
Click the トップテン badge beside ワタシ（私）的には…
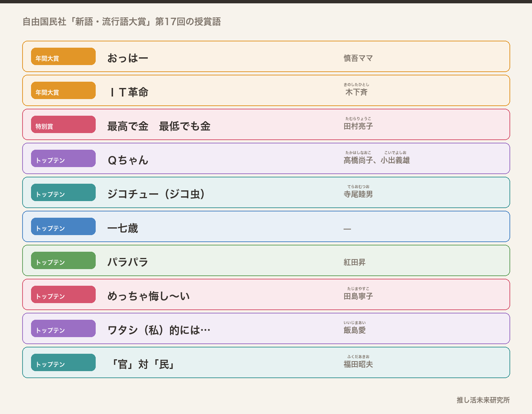(63, 329)
